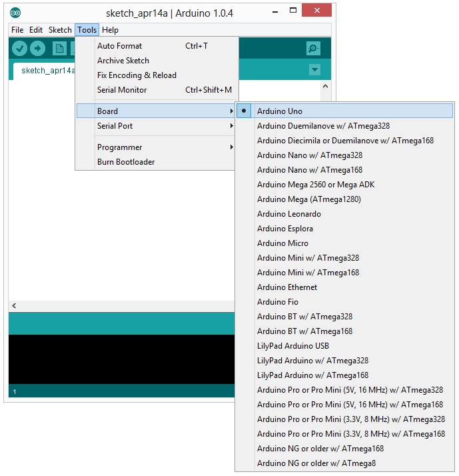Open Serial Monitor from Tools menu
Viewport: 459px width, 476px height.
pos(155,90)
